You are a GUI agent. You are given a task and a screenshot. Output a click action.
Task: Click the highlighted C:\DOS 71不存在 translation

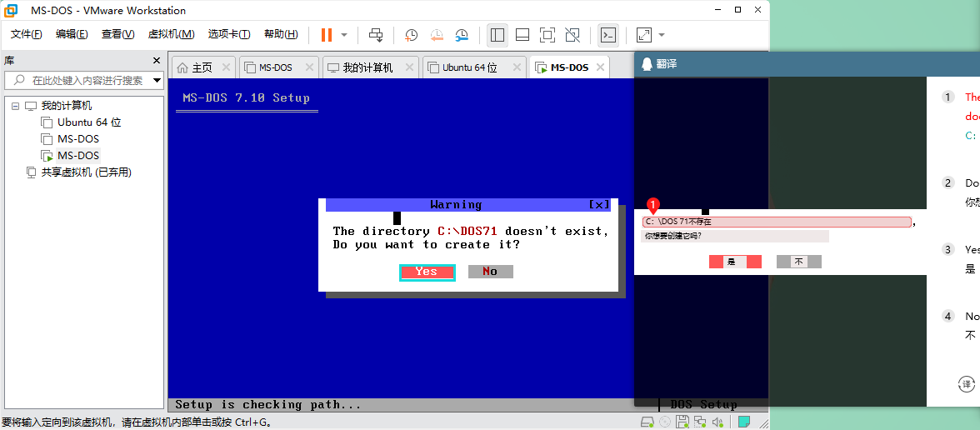[777, 222]
